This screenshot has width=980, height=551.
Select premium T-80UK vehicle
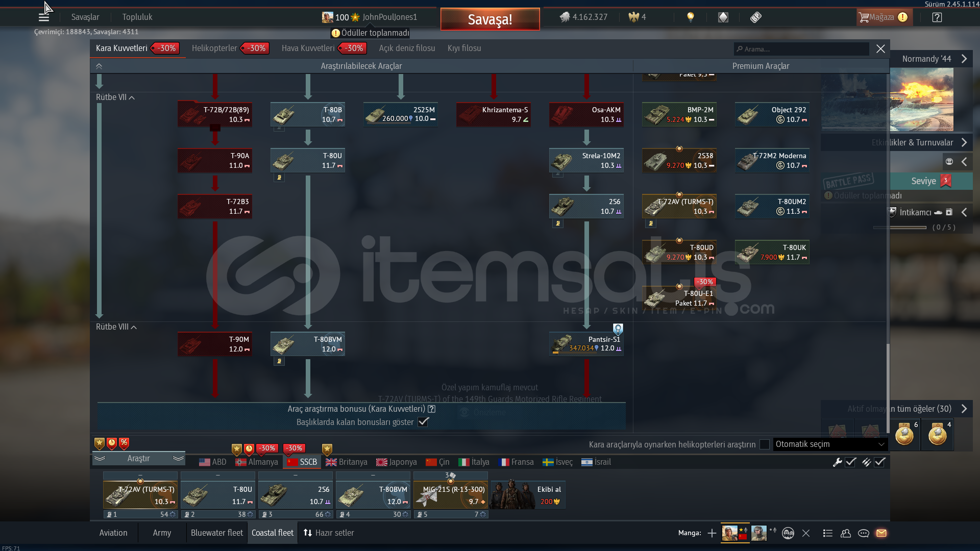click(x=772, y=252)
